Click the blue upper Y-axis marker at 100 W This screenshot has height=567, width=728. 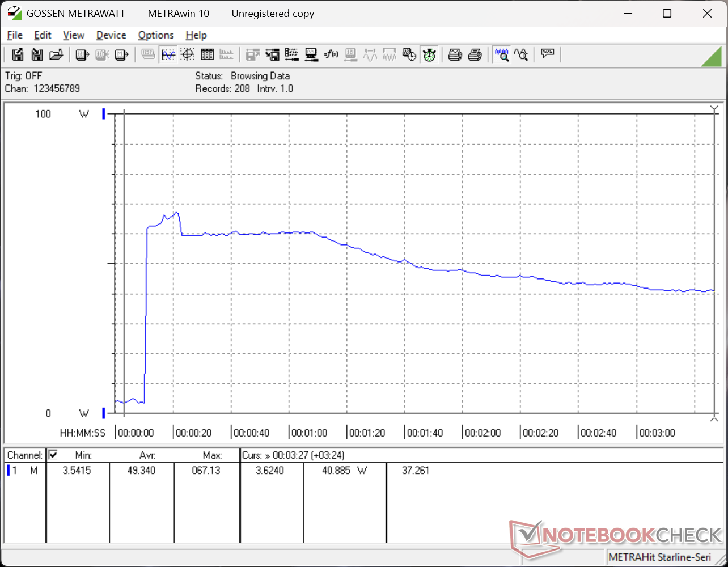tap(104, 114)
